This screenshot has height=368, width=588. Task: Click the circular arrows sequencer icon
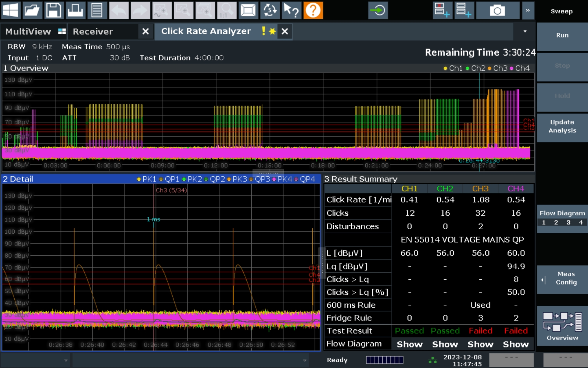pos(270,10)
